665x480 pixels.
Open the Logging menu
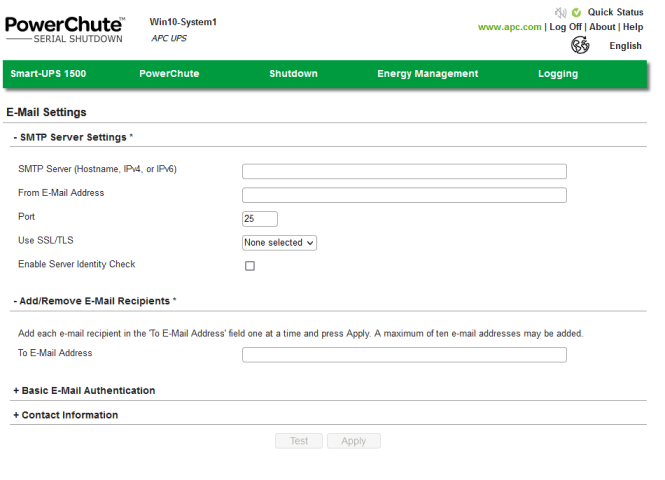point(558,74)
